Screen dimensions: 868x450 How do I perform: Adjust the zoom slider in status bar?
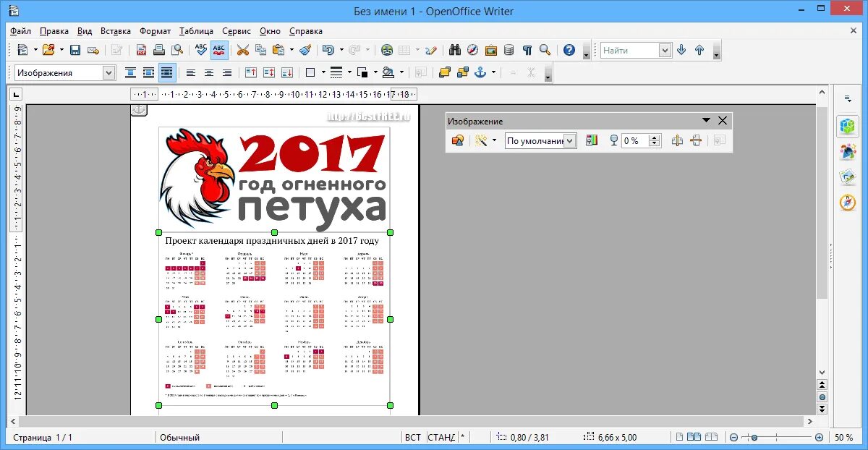click(754, 437)
